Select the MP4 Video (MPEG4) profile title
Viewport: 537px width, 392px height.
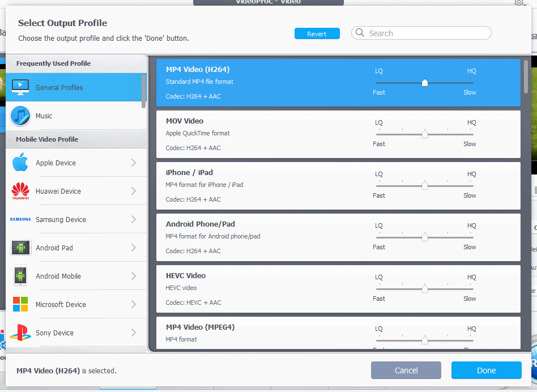201,327
